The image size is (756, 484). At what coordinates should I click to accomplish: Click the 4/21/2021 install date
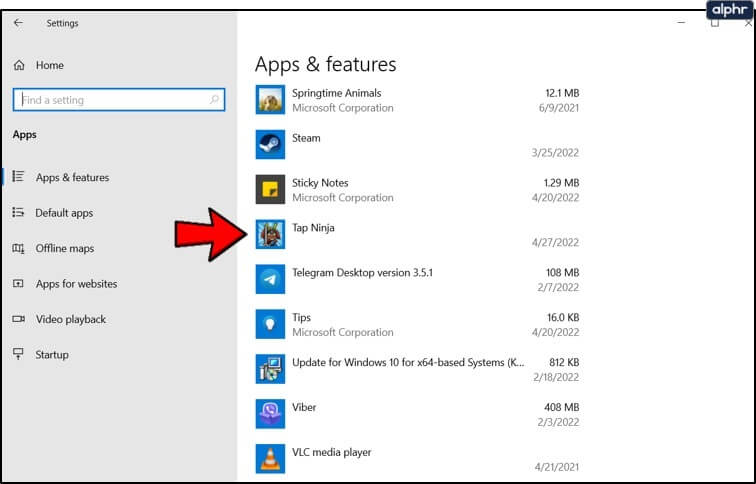coord(556,467)
